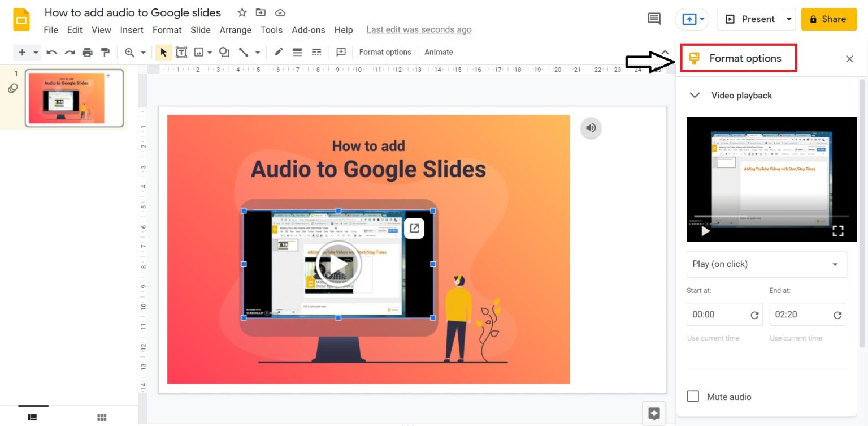Toggle the speaker icon on the slide
The width and height of the screenshot is (868, 426).
(x=591, y=128)
